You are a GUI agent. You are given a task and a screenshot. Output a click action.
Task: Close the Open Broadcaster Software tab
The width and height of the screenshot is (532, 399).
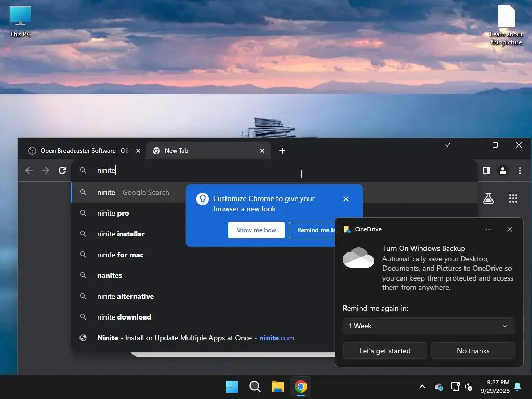tap(138, 151)
